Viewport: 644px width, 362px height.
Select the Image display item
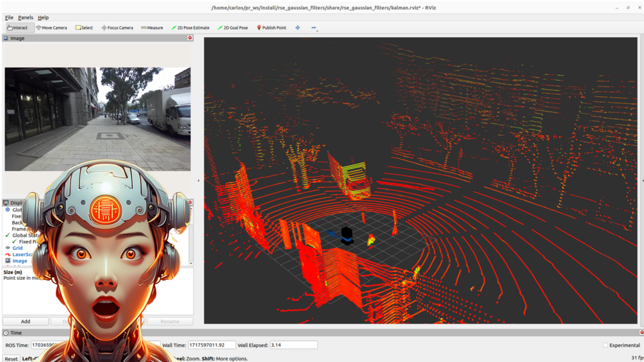point(19,261)
